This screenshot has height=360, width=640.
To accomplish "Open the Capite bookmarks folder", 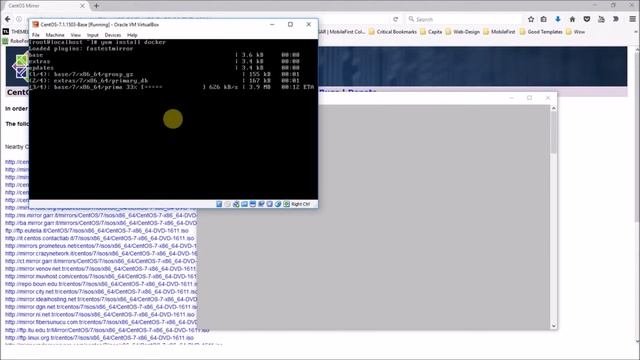I will pos(431,32).
